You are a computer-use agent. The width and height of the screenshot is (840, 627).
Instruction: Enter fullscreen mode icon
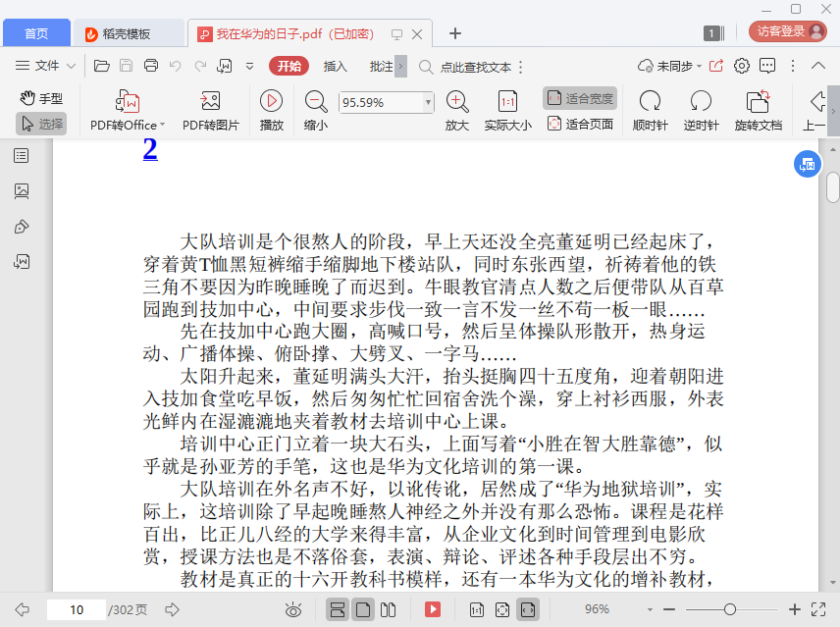click(x=818, y=609)
